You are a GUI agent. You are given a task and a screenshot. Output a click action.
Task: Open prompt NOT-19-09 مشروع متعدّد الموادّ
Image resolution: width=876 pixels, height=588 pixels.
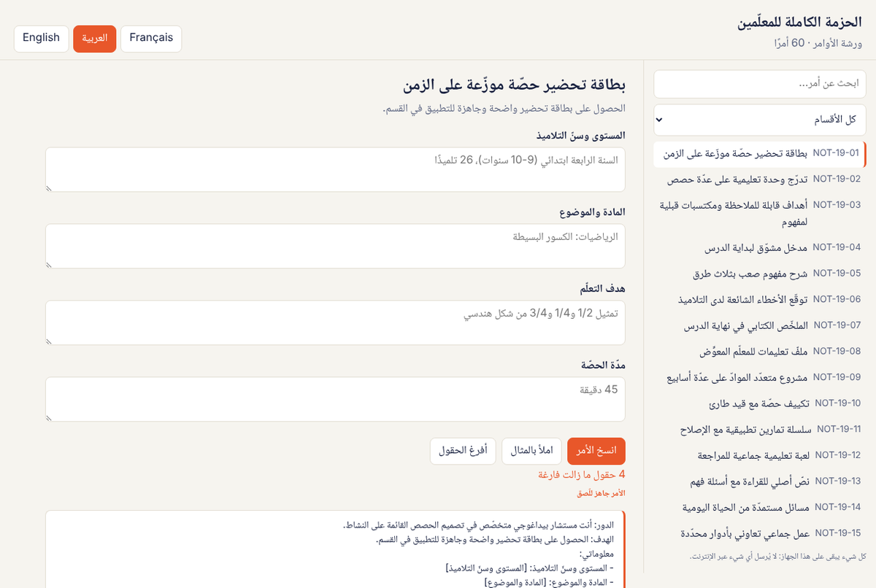pyautogui.click(x=759, y=377)
